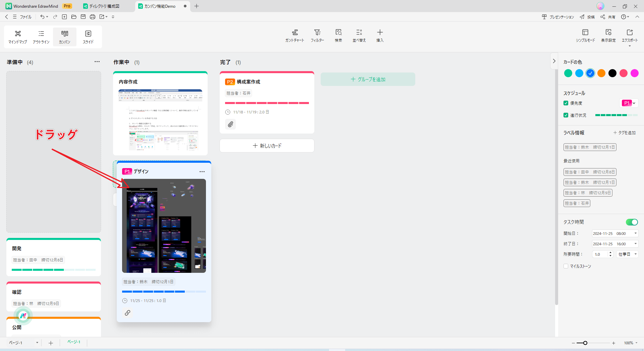
Task: Add a new page with bottom plus
Action: tap(51, 343)
